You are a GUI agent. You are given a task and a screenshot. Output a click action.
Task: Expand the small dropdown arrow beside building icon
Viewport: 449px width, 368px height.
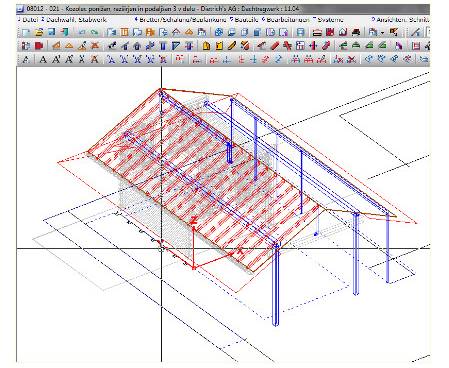382,33
